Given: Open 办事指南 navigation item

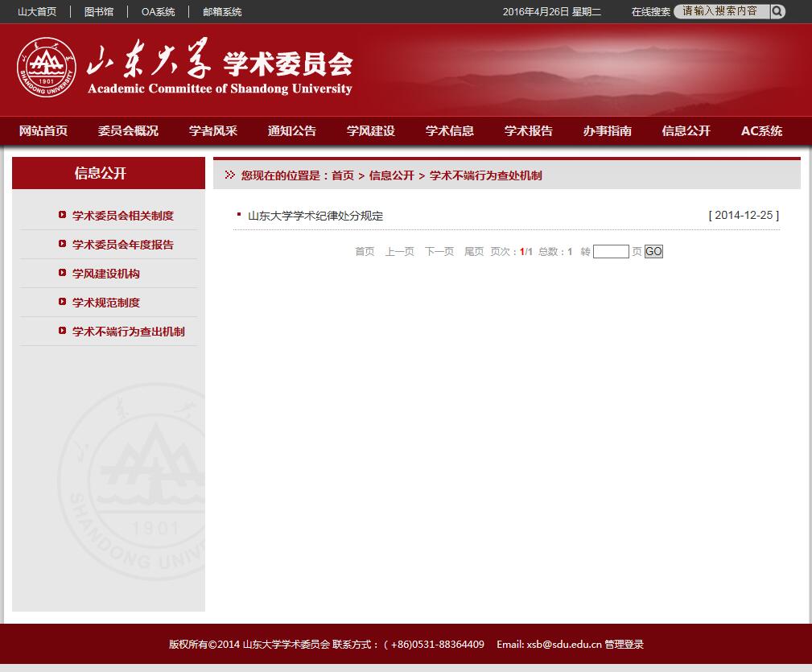Looking at the screenshot, I should click(607, 131).
